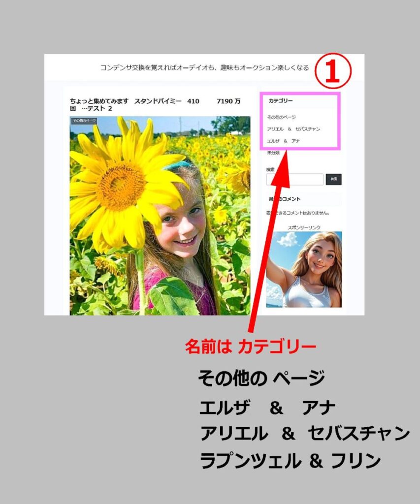Image resolution: width=420 pixels, height=504 pixels.
Task: Click the その他のページ tag on the sunflower photo
Action: coord(84,121)
